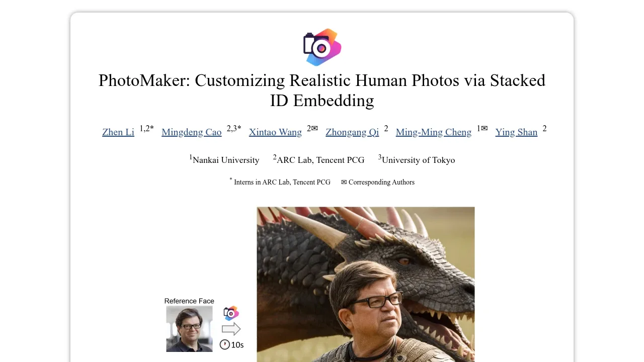Open Zhongang Qi's author link
Image resolution: width=644 pixels, height=362 pixels.
point(352,132)
